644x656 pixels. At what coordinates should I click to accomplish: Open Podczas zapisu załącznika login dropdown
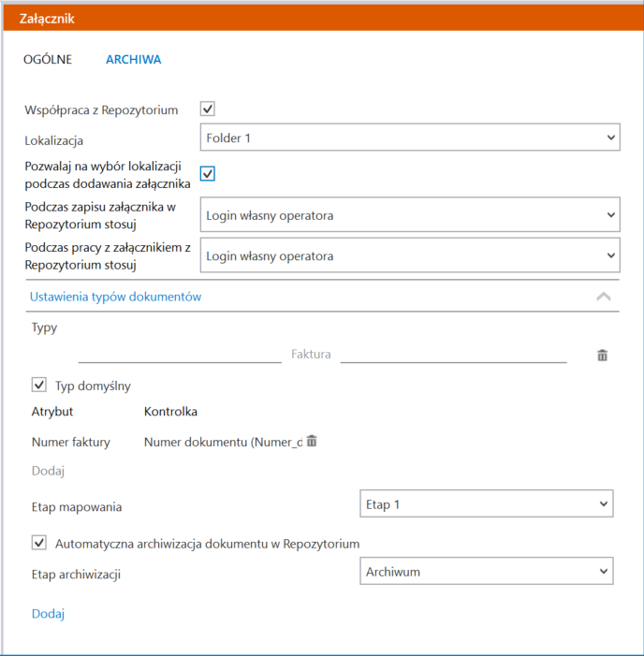point(410,214)
